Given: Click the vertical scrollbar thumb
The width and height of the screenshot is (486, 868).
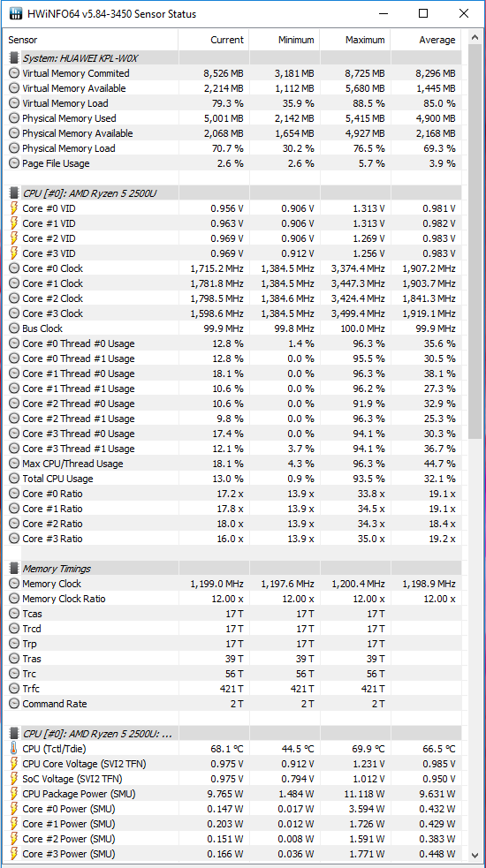Looking at the screenshot, I should [475, 243].
